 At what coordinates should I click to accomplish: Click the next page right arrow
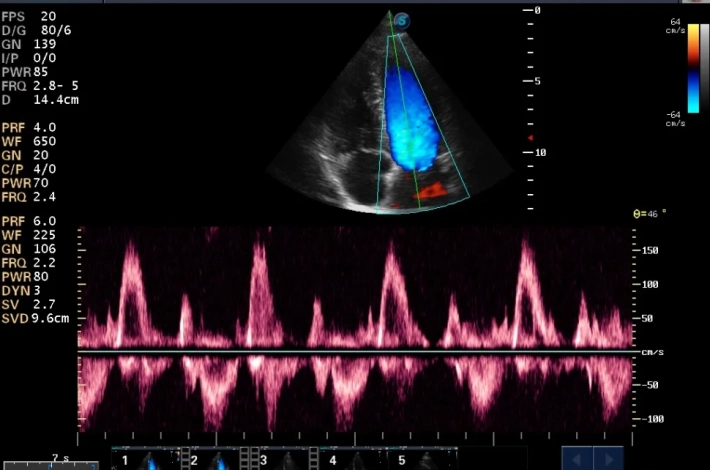pyautogui.click(x=608, y=460)
